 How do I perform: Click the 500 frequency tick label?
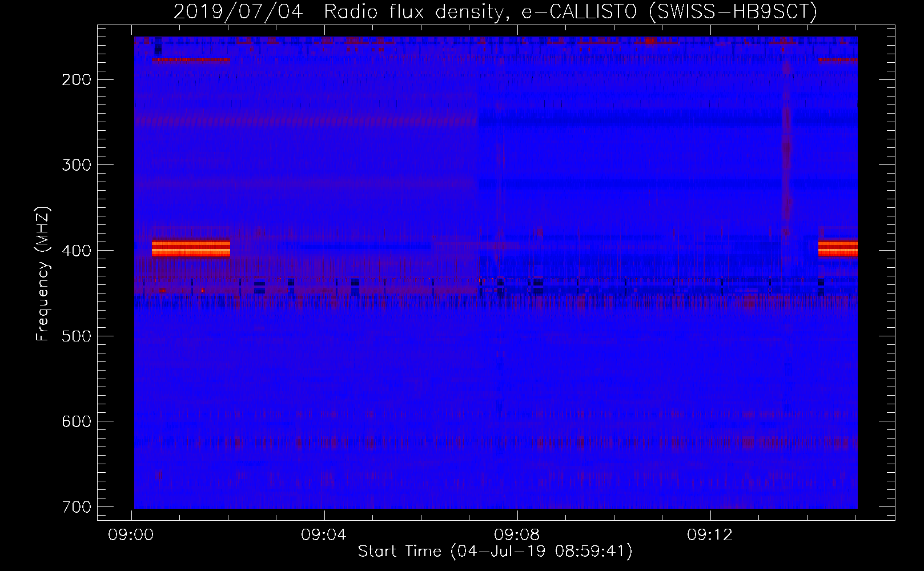(76, 336)
